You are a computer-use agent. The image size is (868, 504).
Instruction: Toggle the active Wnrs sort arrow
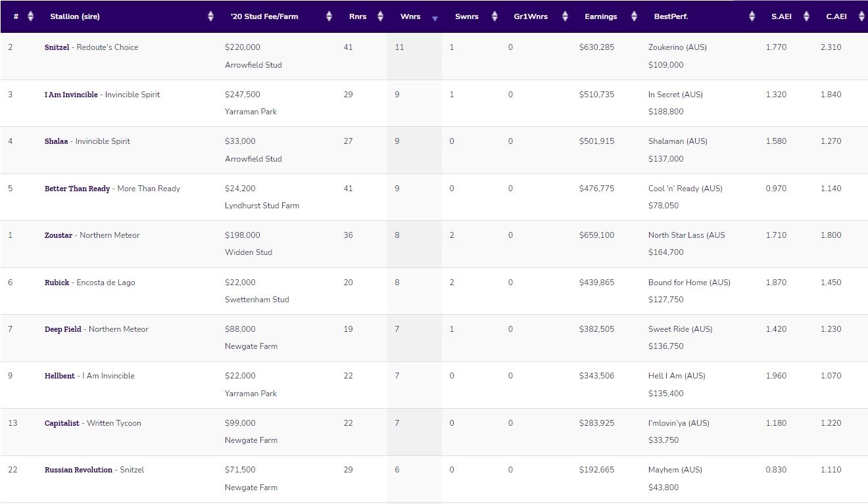(435, 18)
